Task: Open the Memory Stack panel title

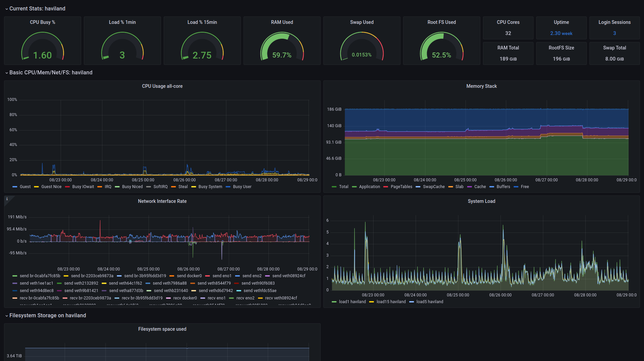Action: pos(481,86)
